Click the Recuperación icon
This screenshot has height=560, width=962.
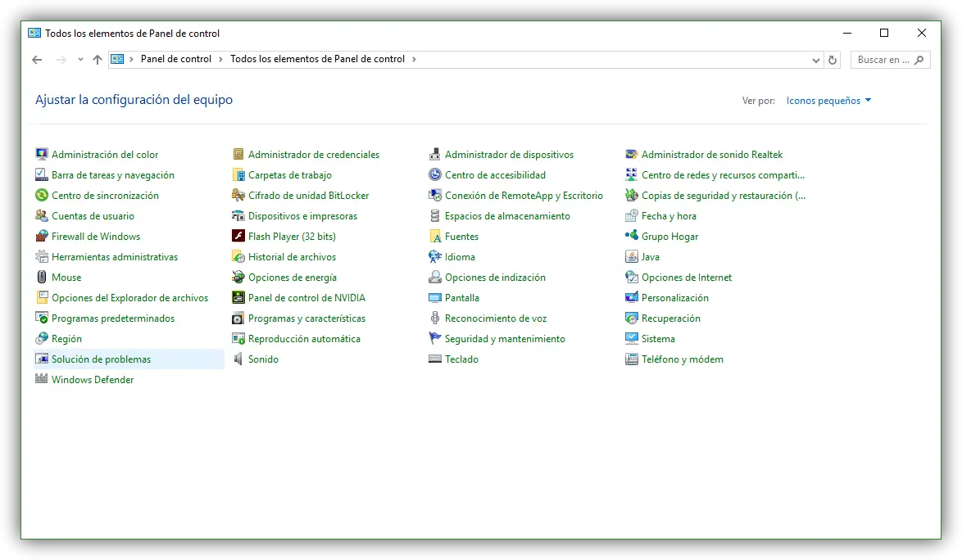pyautogui.click(x=631, y=318)
